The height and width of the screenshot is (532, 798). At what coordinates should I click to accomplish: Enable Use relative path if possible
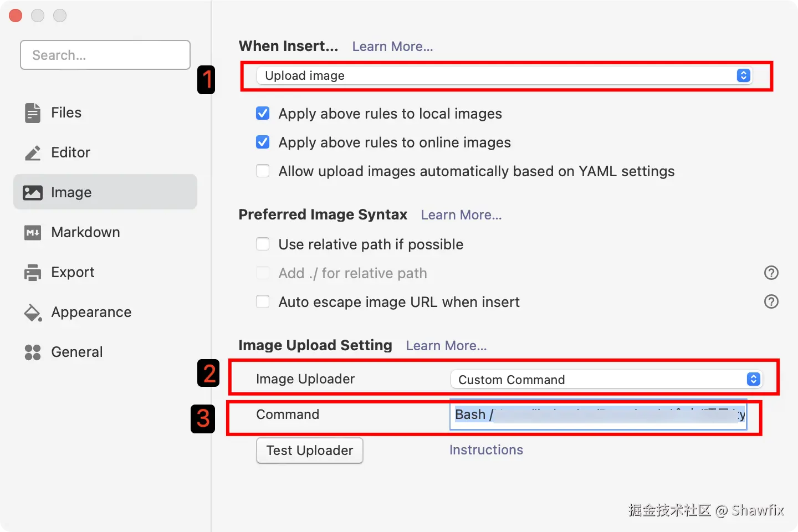click(x=263, y=244)
